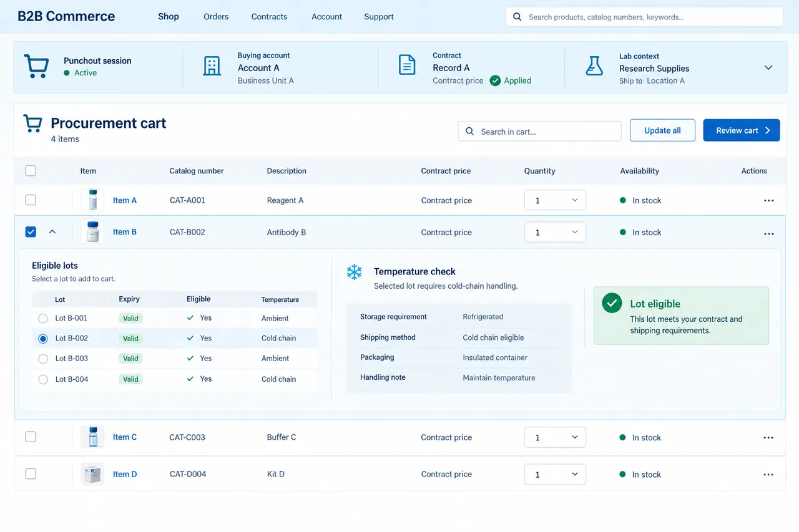Screen dimensions: 799x532
Task: Click the In stock dot for Item A
Action: [x=622, y=200]
